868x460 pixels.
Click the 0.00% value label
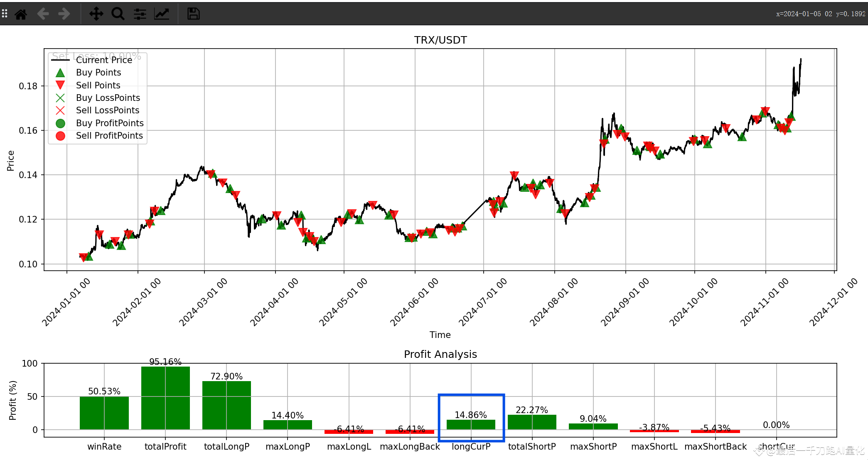pos(776,425)
